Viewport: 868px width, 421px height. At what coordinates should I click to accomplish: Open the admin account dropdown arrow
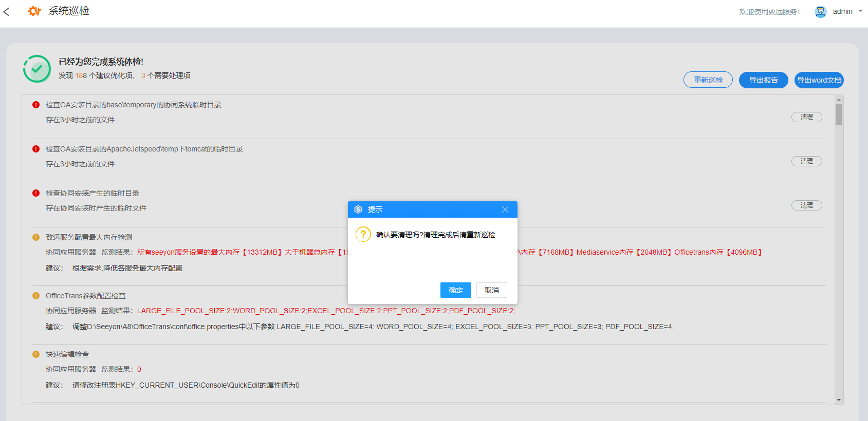(x=860, y=11)
